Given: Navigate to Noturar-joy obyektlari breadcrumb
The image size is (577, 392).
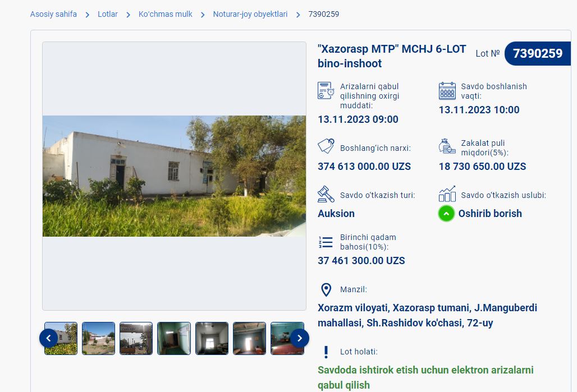Looking at the screenshot, I should click(250, 15).
